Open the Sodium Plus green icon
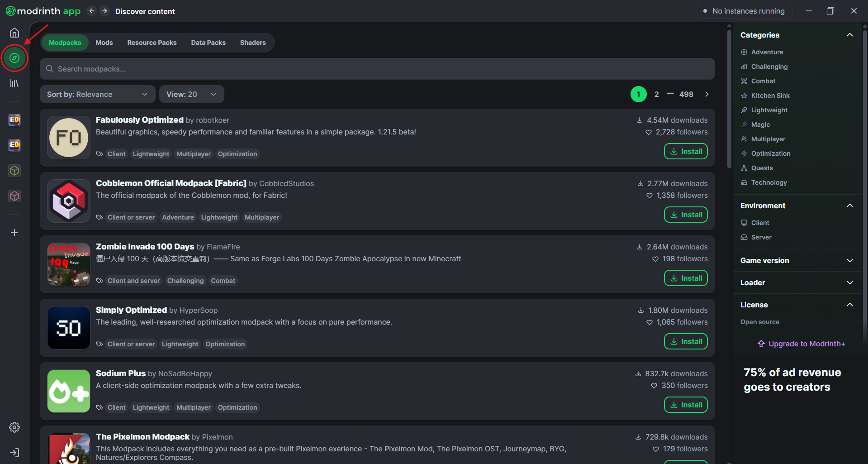Image resolution: width=868 pixels, height=464 pixels. point(69,391)
